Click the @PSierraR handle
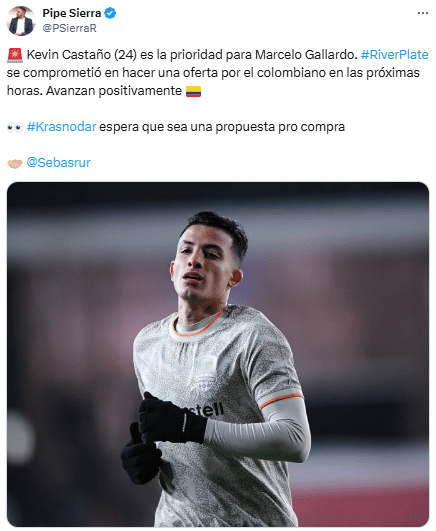Viewport: 436px width, 531px height. pos(69,28)
